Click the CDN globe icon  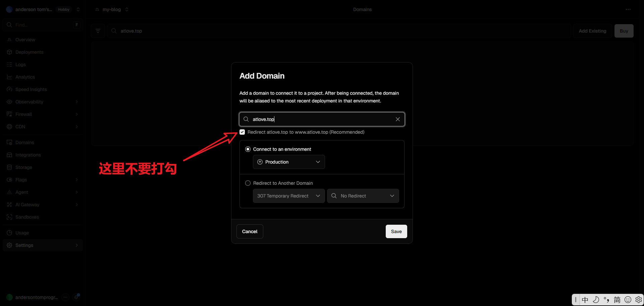(9, 127)
